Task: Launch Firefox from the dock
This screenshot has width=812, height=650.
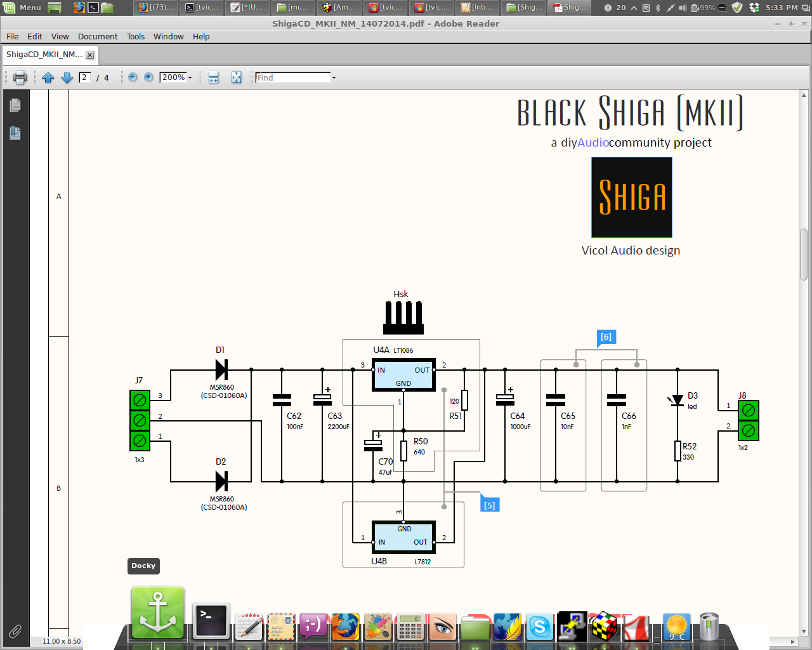Action: pos(344,627)
